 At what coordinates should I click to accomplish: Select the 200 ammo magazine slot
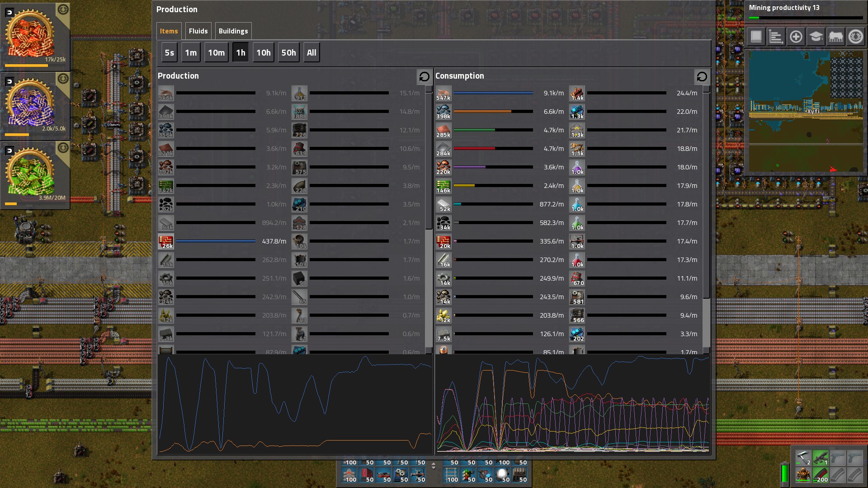(821, 475)
